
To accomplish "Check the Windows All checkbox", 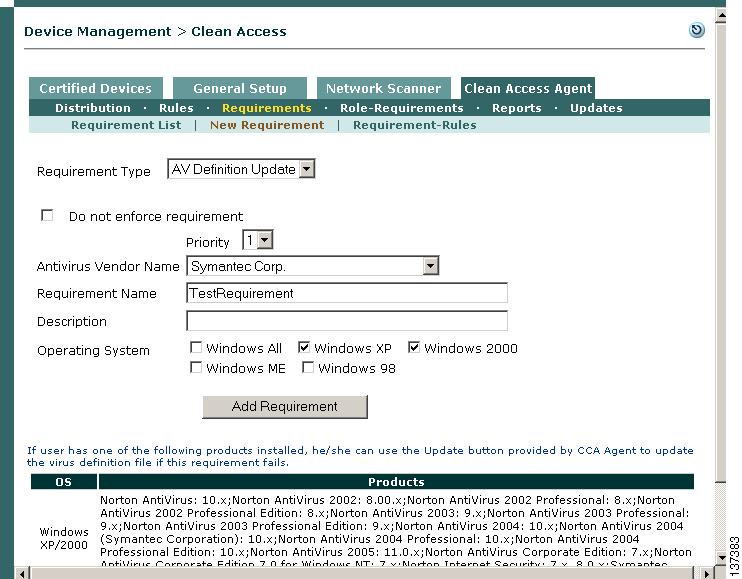I will coord(195,348).
